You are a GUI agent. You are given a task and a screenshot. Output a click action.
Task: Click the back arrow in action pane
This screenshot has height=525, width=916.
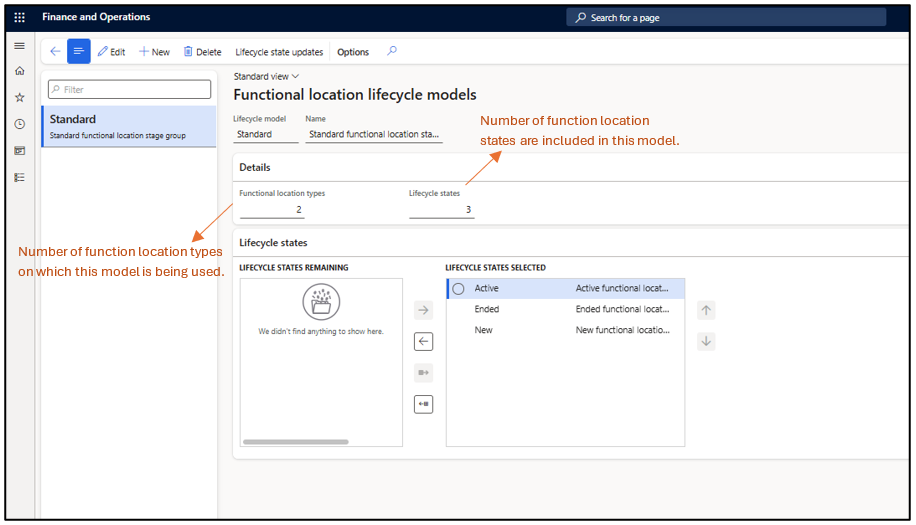click(55, 51)
